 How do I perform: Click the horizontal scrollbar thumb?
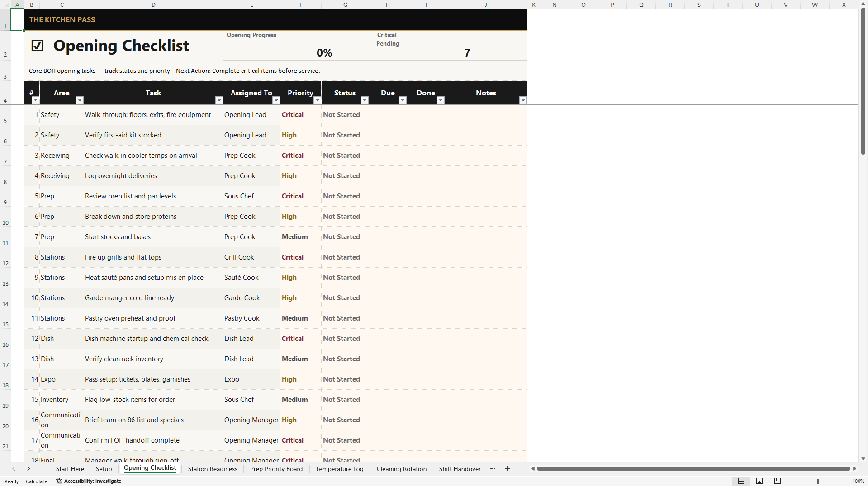693,469
